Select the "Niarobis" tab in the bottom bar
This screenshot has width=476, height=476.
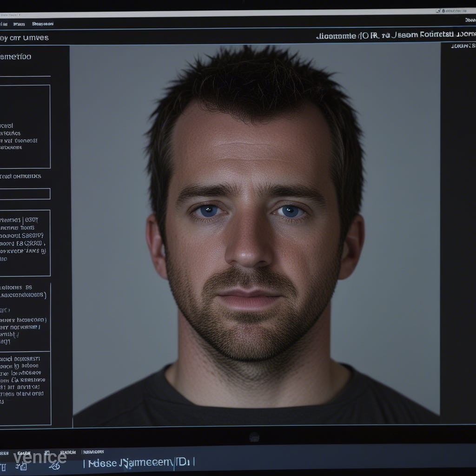pyautogui.click(x=93, y=452)
